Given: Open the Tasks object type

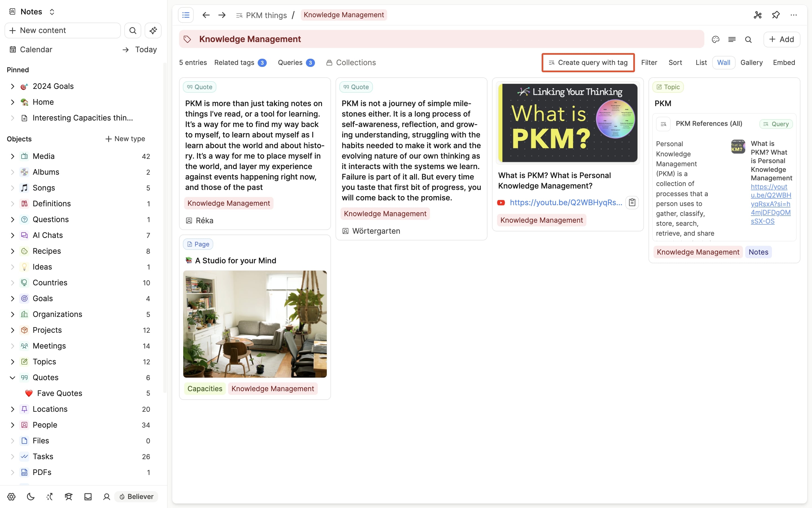Looking at the screenshot, I should (x=43, y=456).
